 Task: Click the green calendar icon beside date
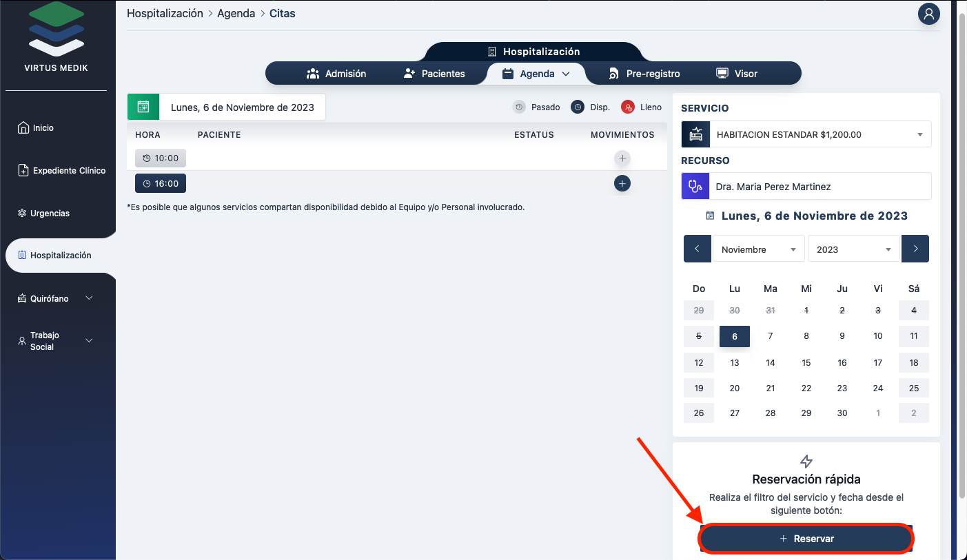[143, 107]
